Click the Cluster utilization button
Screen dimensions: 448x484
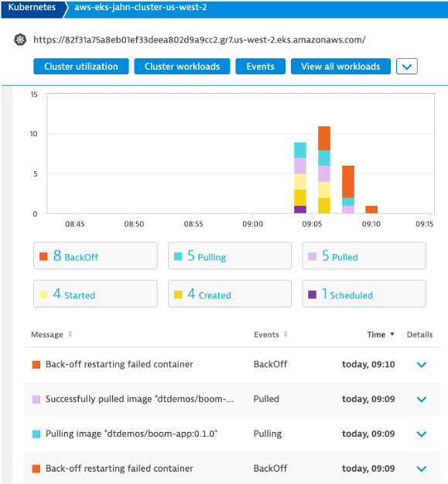[x=81, y=67]
